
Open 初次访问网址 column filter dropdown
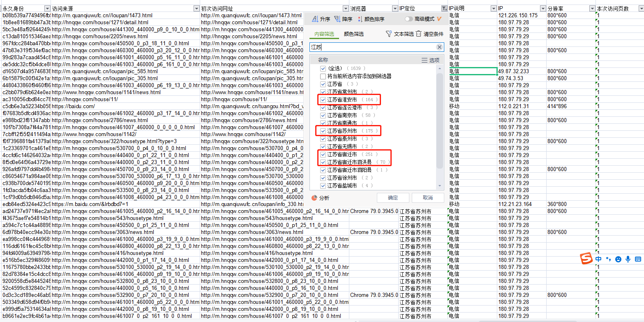pyautogui.click(x=345, y=9)
